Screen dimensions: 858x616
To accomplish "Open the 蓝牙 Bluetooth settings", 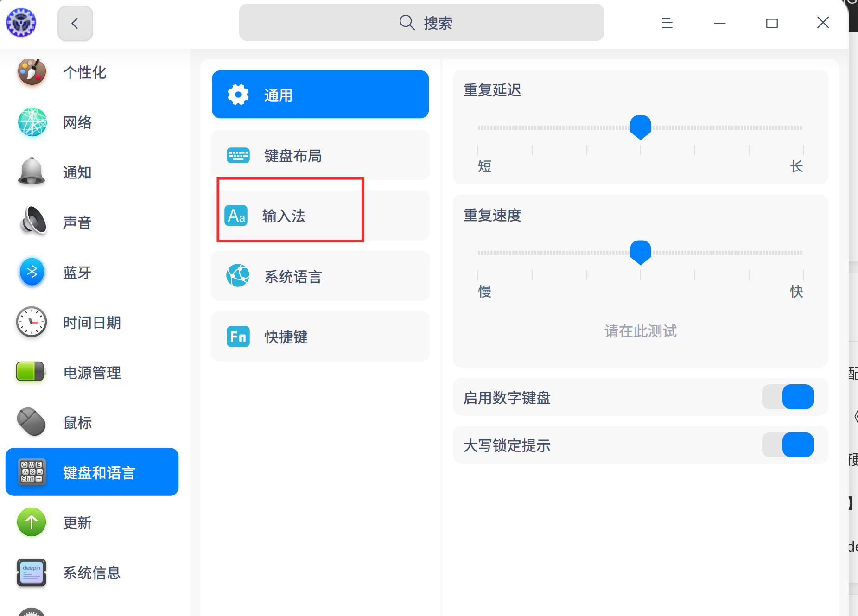I will [x=77, y=273].
